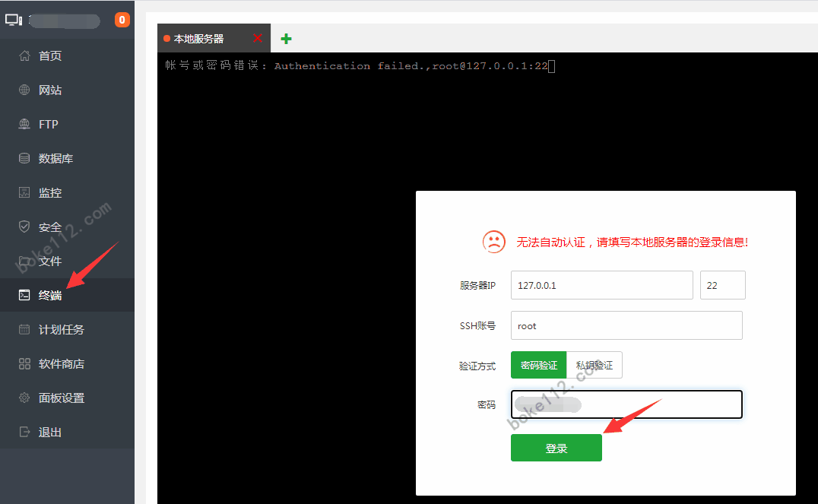Screen dimensions: 818x504
Task: Focus the 密码 password field
Action: click(x=626, y=404)
